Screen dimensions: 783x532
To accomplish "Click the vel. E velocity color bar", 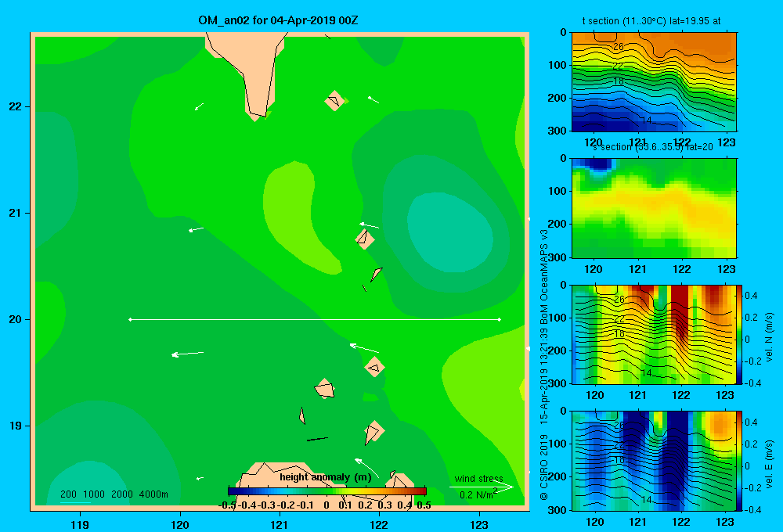I will tap(739, 461).
